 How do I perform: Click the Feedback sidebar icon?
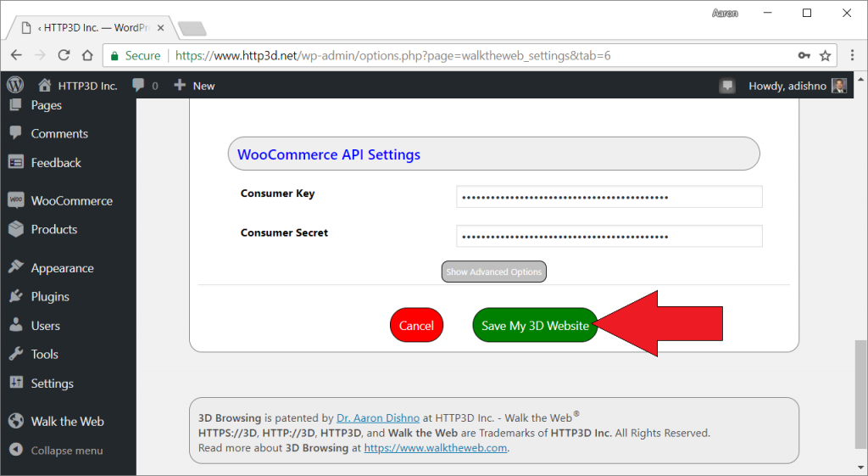point(16,162)
